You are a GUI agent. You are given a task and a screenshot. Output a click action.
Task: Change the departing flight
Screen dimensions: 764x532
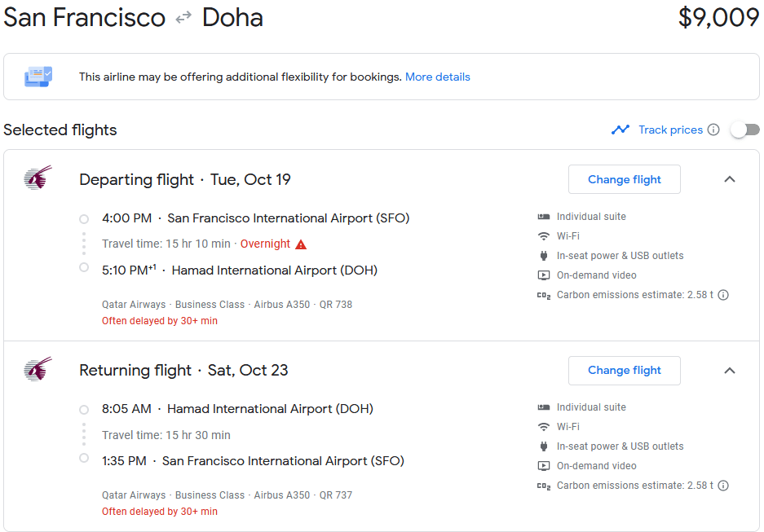coord(624,178)
